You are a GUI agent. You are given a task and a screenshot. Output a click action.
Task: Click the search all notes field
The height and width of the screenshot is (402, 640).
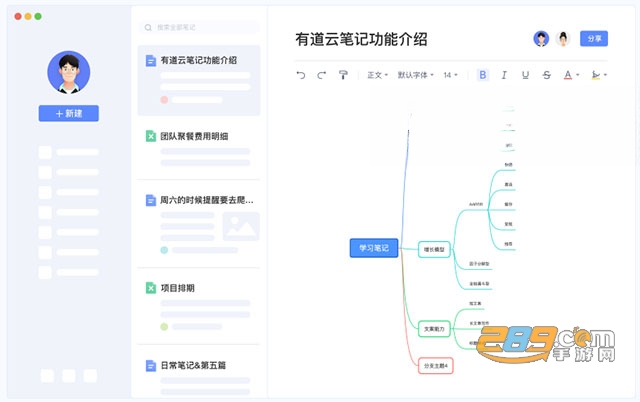coord(199,27)
